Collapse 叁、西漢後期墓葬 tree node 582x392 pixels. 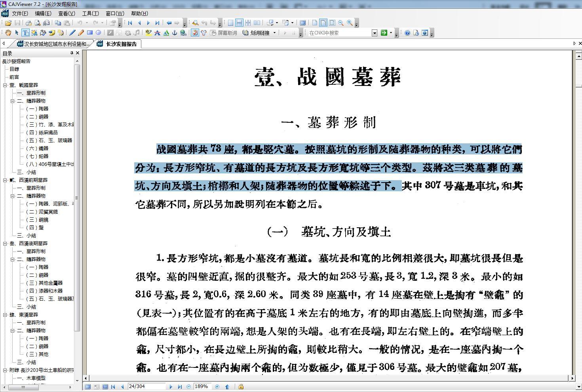[x=5, y=244]
